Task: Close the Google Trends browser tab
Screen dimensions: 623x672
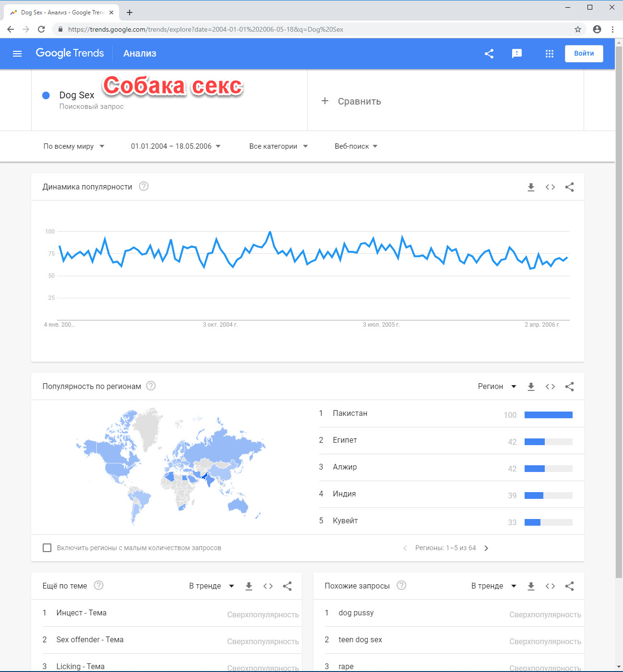Action: click(x=111, y=12)
